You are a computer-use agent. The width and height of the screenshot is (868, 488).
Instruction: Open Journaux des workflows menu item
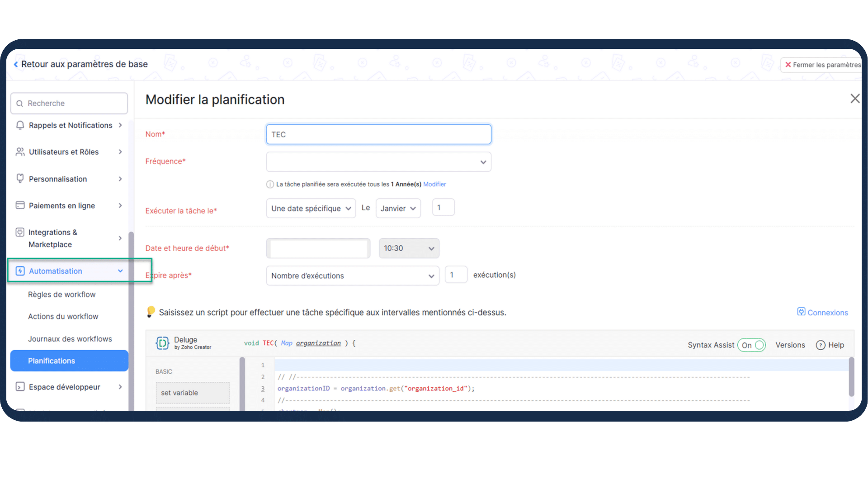(x=70, y=339)
